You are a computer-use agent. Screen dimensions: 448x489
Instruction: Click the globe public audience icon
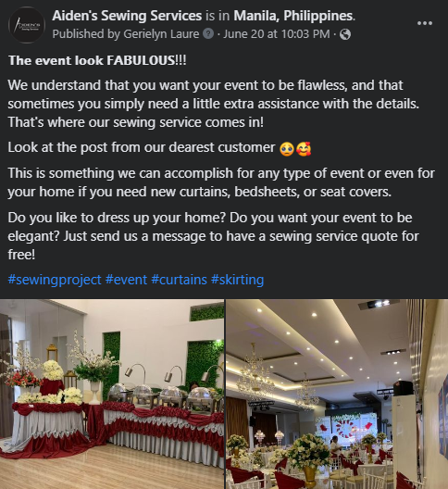345,34
